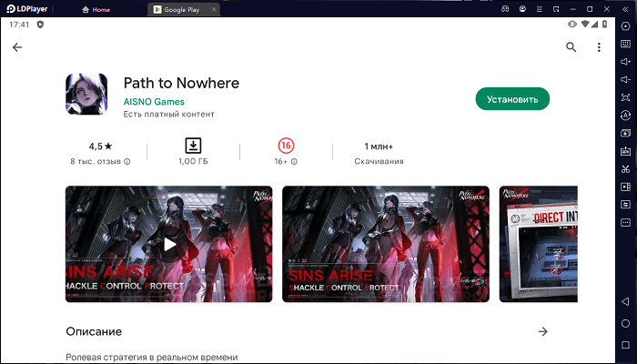637x364 pixels.
Task: Click the Android recents square button
Action: (x=625, y=345)
